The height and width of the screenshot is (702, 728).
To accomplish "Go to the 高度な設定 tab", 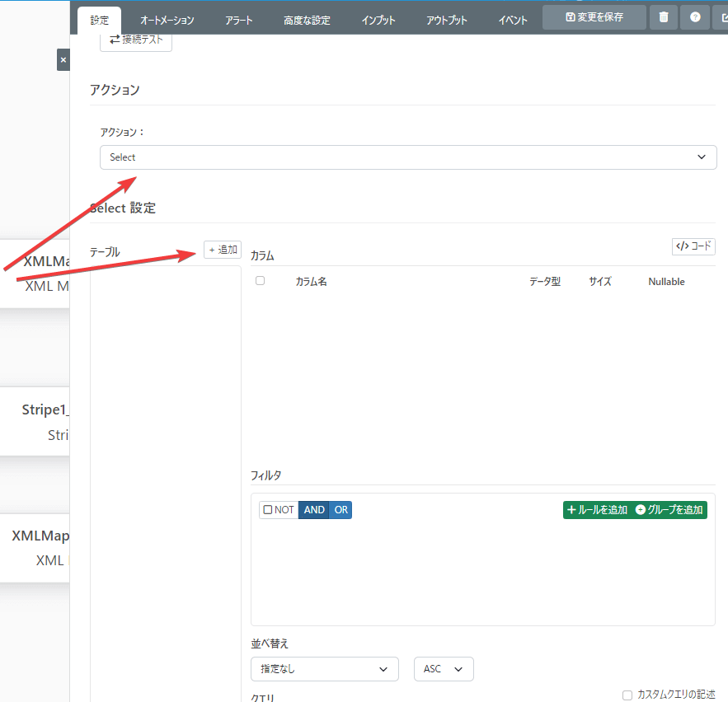I will coord(307,21).
